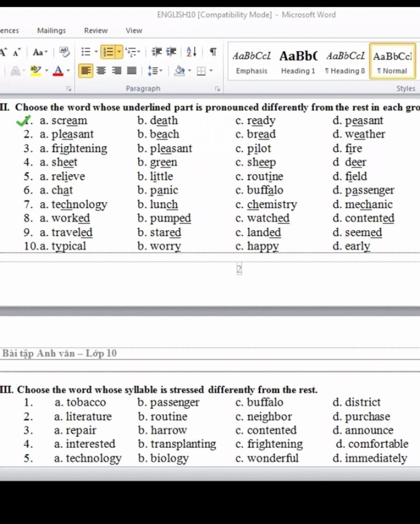Screen dimensions: 420x524
Task: Click the Shading paint bucket icon
Action: [180, 71]
